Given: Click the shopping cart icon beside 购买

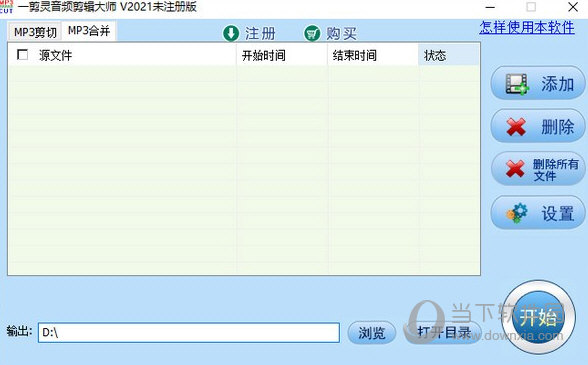Looking at the screenshot, I should click(312, 33).
